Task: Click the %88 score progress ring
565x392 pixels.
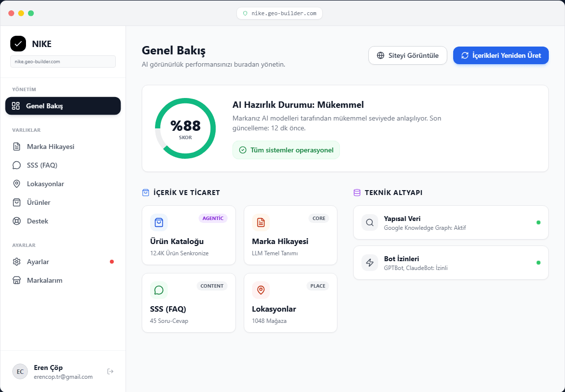Action: click(185, 128)
